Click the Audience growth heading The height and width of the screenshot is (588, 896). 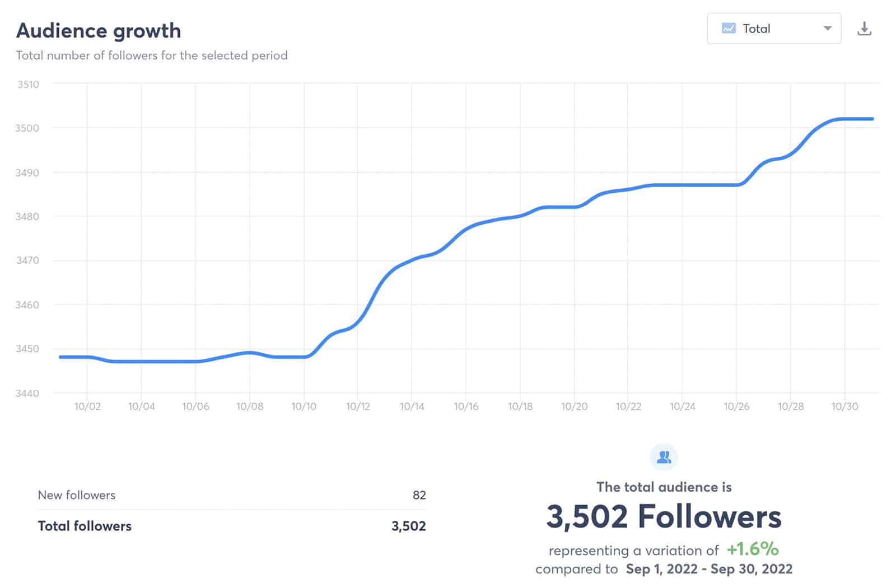click(x=99, y=31)
